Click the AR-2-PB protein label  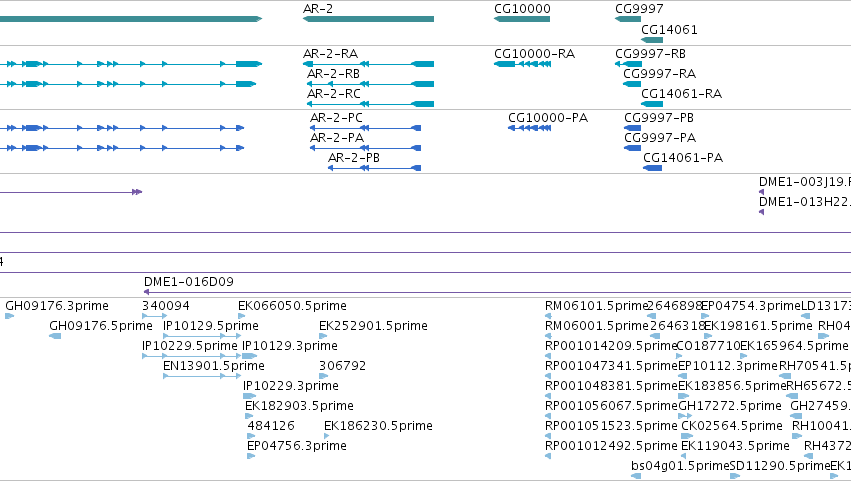coord(354,158)
